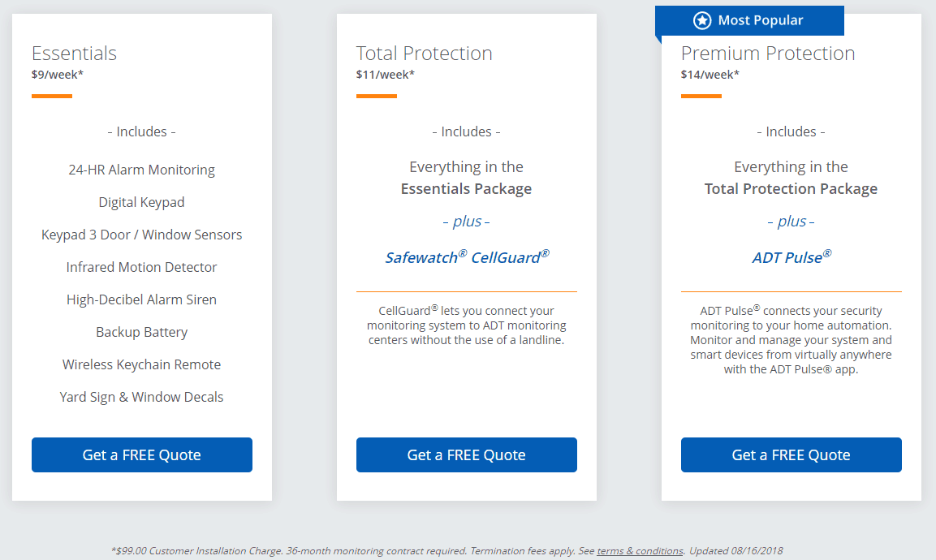Click Yard Sign & Window Decals

coord(142,397)
